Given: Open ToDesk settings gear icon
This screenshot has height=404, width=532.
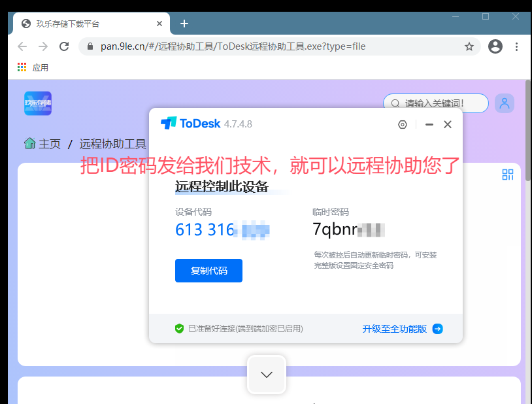Looking at the screenshot, I should [x=403, y=125].
